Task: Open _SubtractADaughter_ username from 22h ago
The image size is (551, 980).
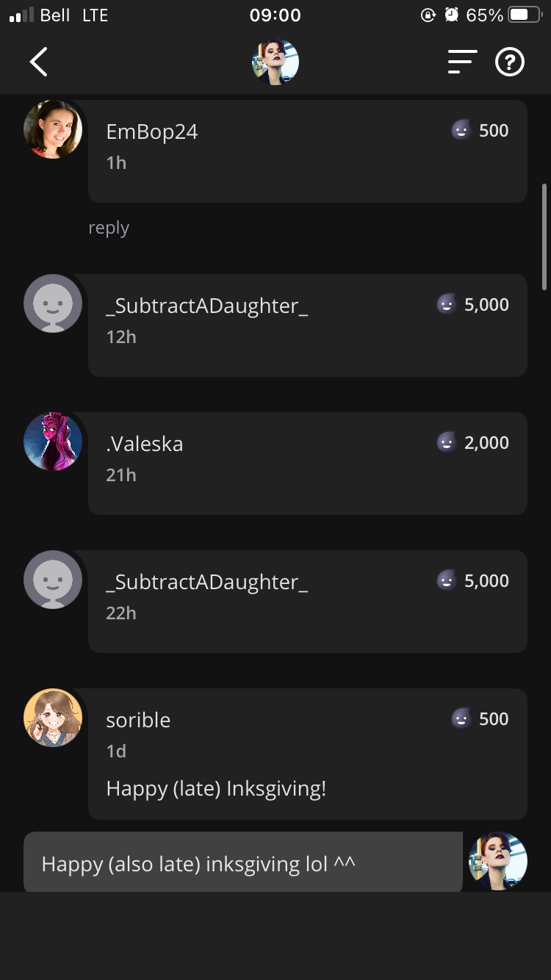Action: coord(206,582)
